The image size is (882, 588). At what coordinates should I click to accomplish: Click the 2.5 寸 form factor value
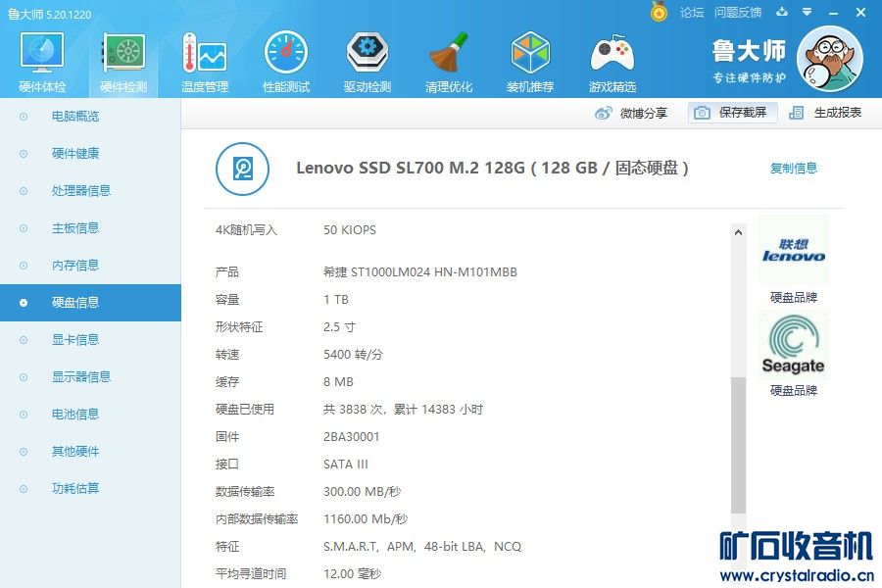click(x=339, y=327)
